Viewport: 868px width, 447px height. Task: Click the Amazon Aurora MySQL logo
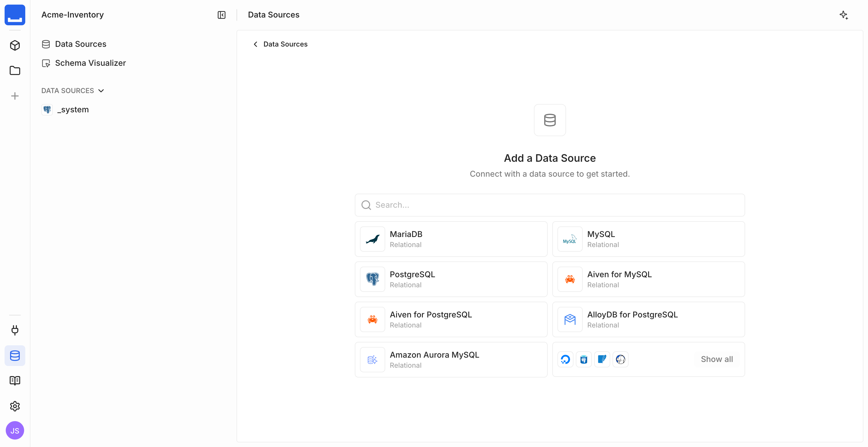click(x=372, y=360)
